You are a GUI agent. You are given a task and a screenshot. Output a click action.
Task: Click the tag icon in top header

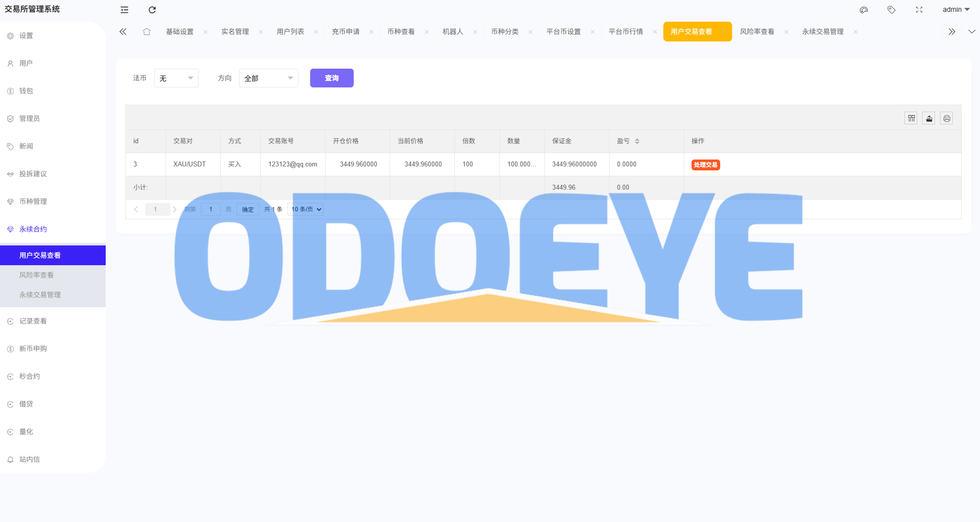[891, 9]
